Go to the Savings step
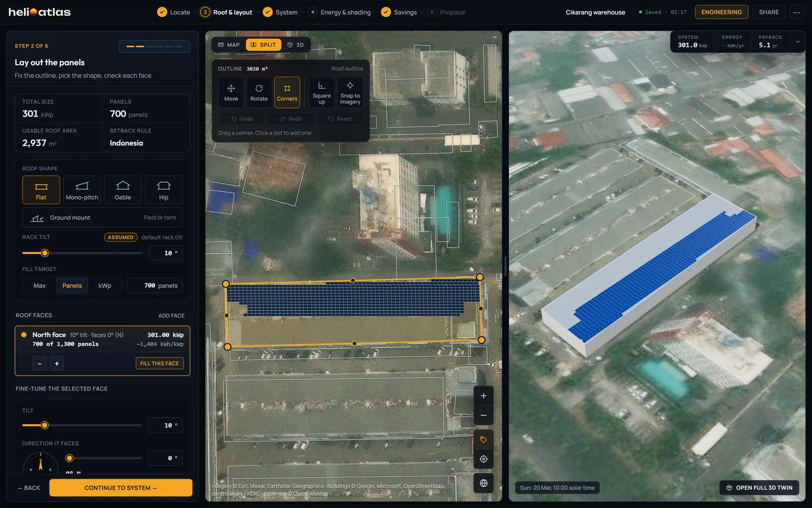This screenshot has height=508, width=812. pos(399,12)
